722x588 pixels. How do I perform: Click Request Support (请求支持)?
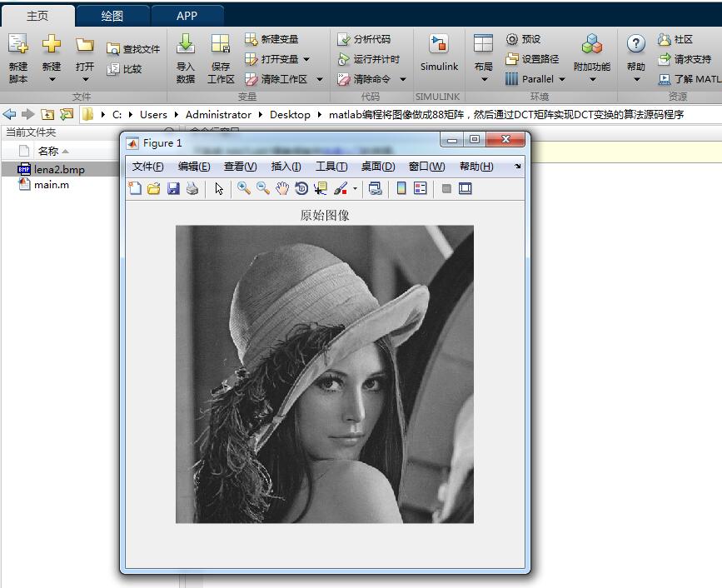pos(685,59)
